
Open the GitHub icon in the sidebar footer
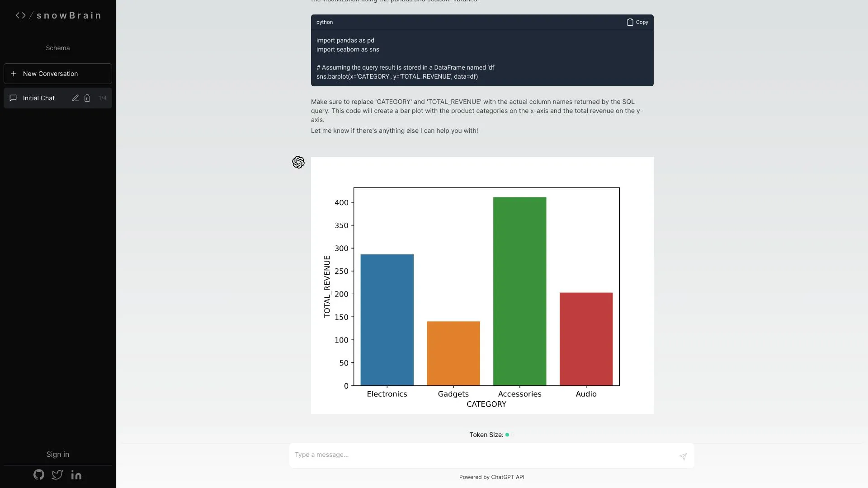[x=38, y=474]
